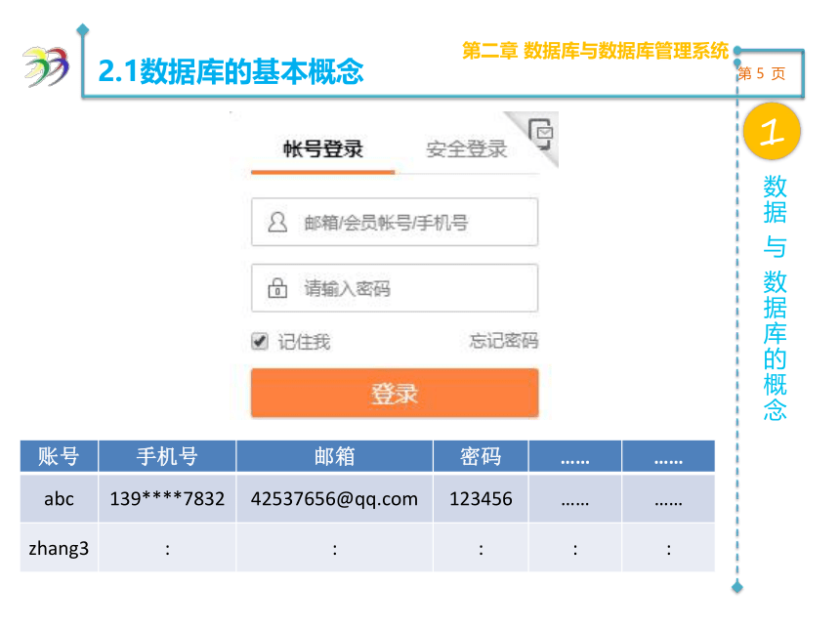Focus the 邮箱/会员帐号/手机号 input field
The height and width of the screenshot is (630, 840).
click(395, 222)
